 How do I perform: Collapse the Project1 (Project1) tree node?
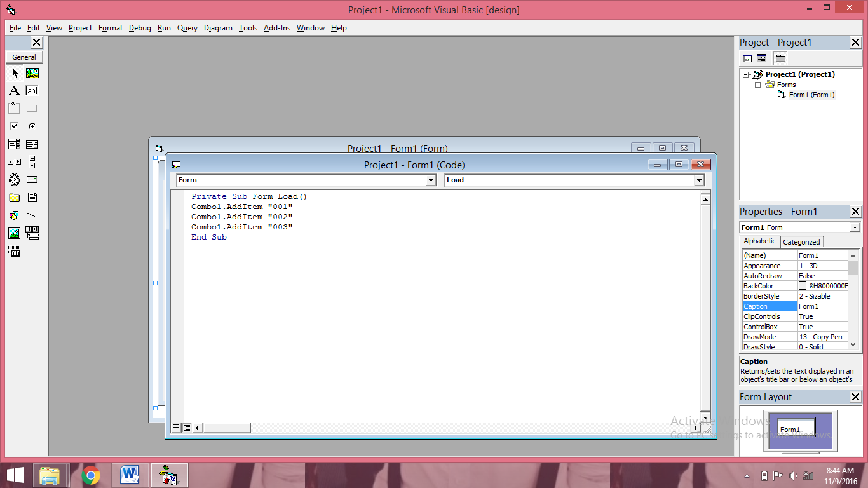pyautogui.click(x=746, y=74)
